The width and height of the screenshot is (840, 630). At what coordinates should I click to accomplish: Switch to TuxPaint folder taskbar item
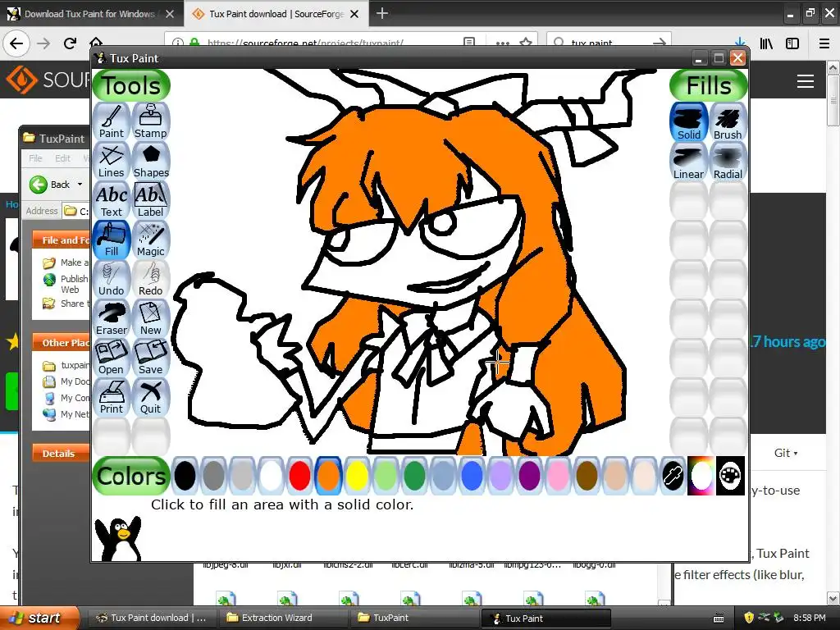point(413,618)
